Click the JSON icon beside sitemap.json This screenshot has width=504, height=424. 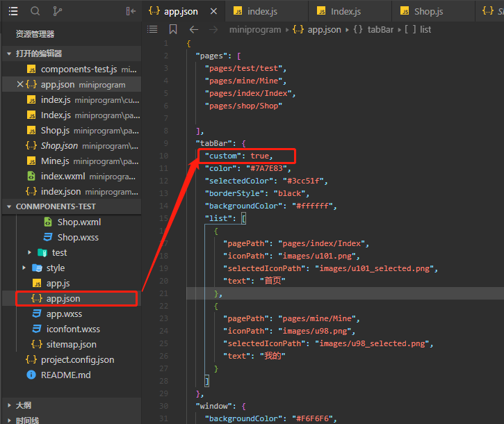pos(37,344)
